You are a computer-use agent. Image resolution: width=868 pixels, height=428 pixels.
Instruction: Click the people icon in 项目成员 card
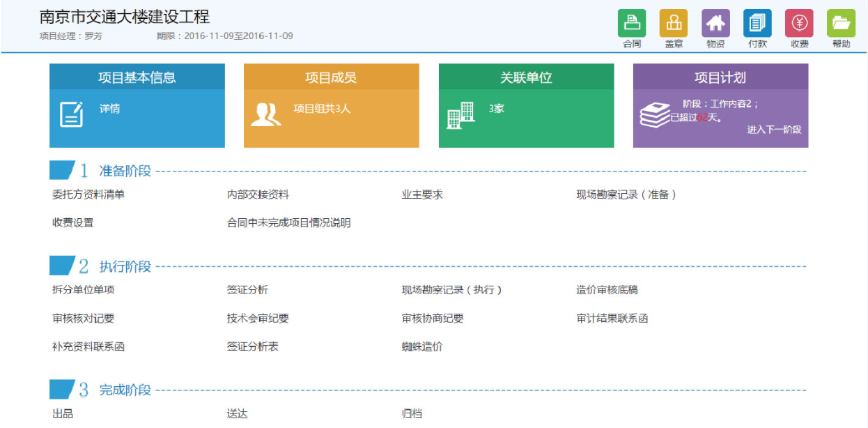point(265,114)
